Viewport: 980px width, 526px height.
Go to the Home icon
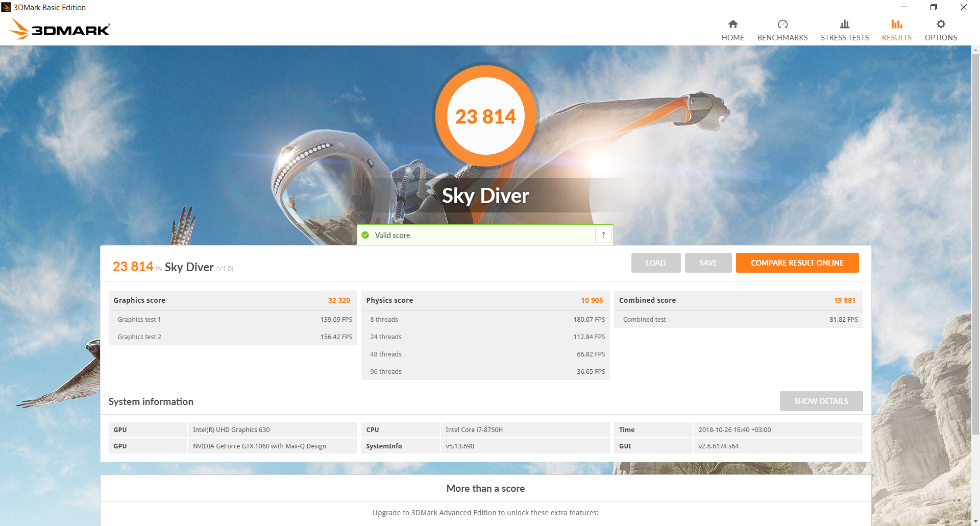[x=732, y=24]
